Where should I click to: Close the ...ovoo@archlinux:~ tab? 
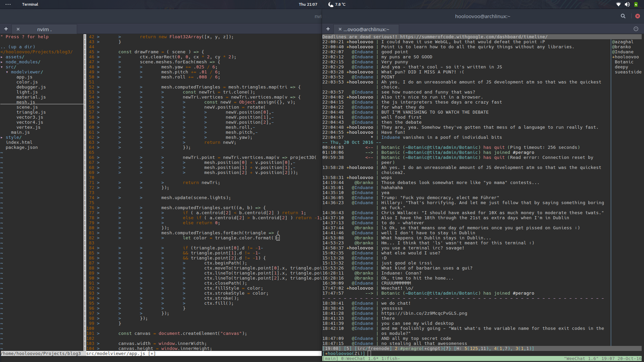(x=340, y=29)
